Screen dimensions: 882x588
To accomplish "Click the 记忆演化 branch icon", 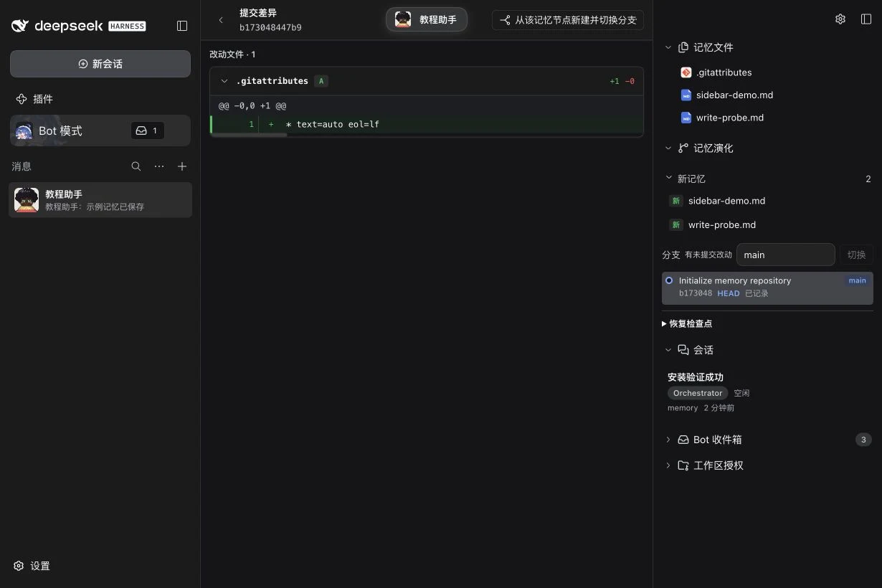I will [x=683, y=148].
